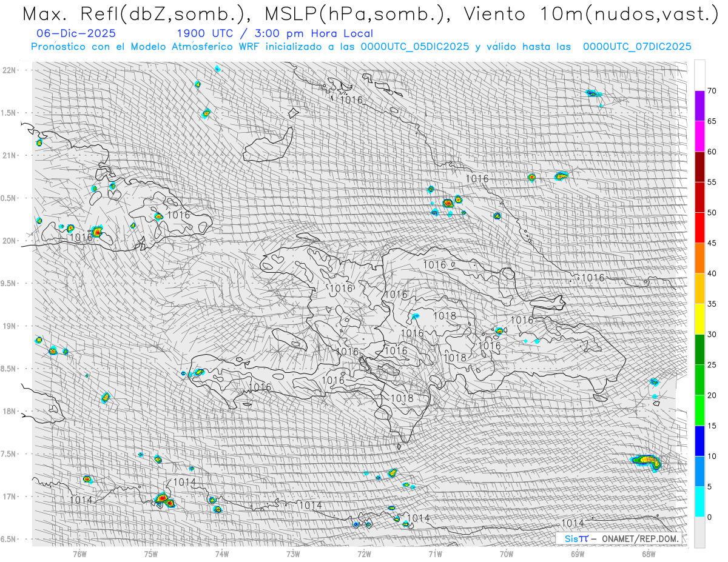Click the 'Pronostico con el Modelo Atmosferico WRF' line
The image size is (728, 562).
click(361, 46)
